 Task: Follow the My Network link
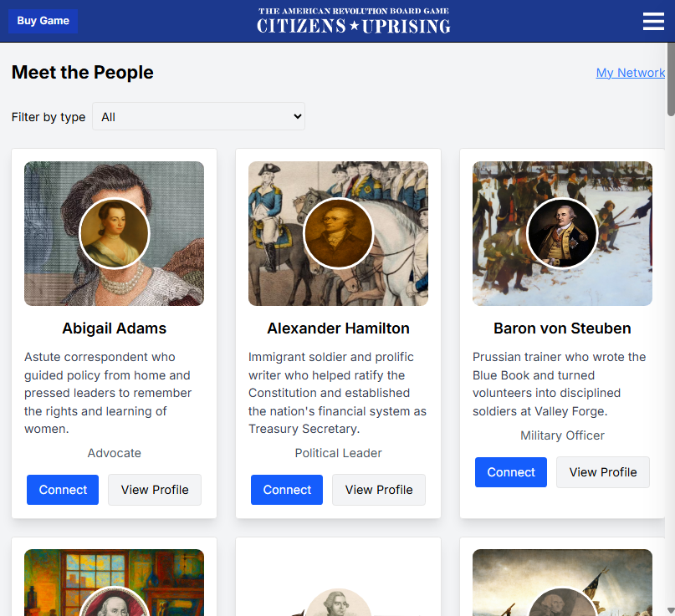coord(630,73)
